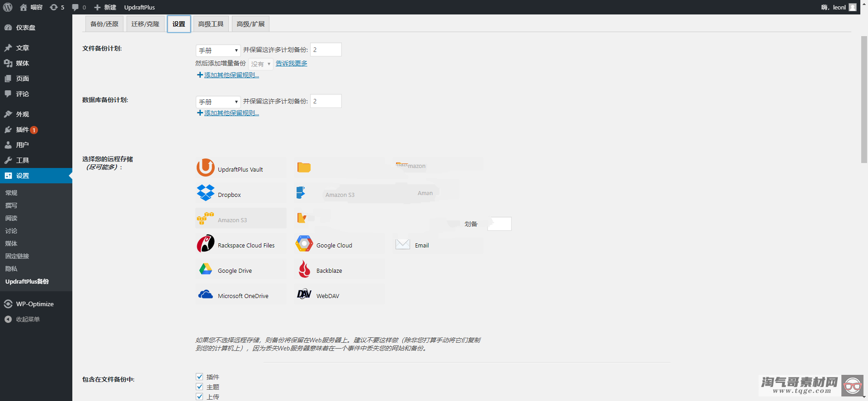This screenshot has width=868, height=401.
Task: Open the incremental backup dropdown
Action: pyautogui.click(x=260, y=64)
